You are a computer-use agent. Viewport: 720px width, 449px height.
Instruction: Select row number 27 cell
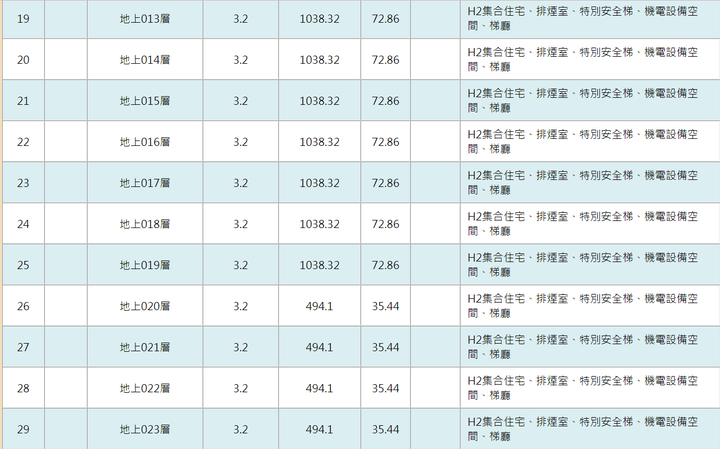point(23,348)
